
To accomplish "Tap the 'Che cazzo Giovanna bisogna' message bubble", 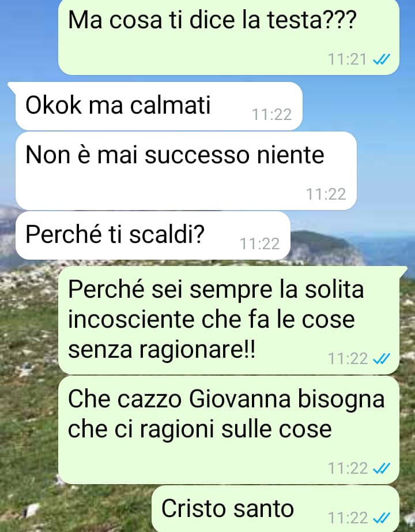I will click(x=229, y=430).
